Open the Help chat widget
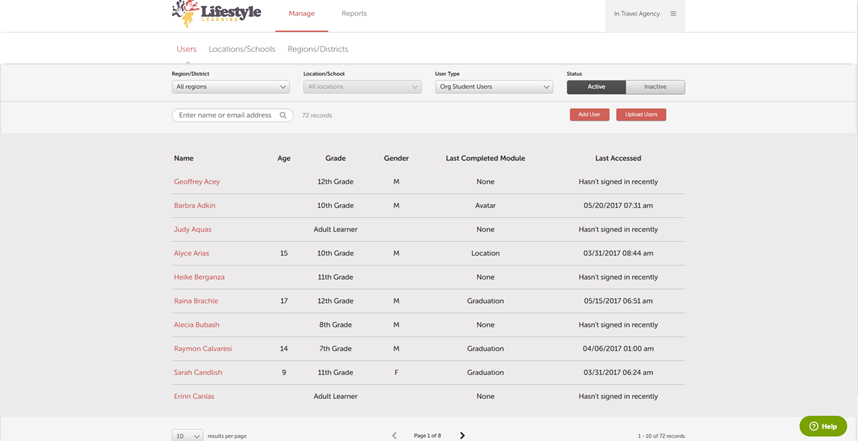Viewport: 858px width, 441px height. 823,426
